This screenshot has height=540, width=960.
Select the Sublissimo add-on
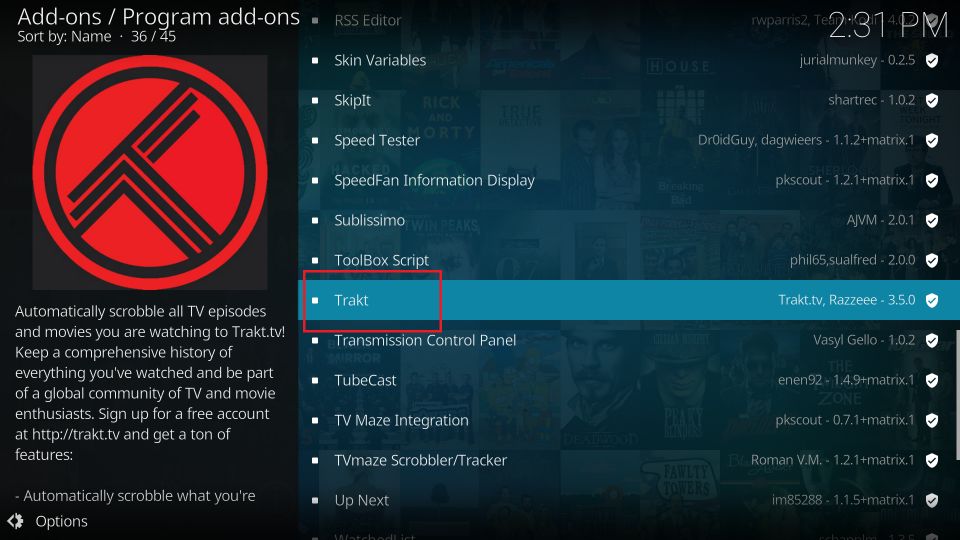point(629,220)
